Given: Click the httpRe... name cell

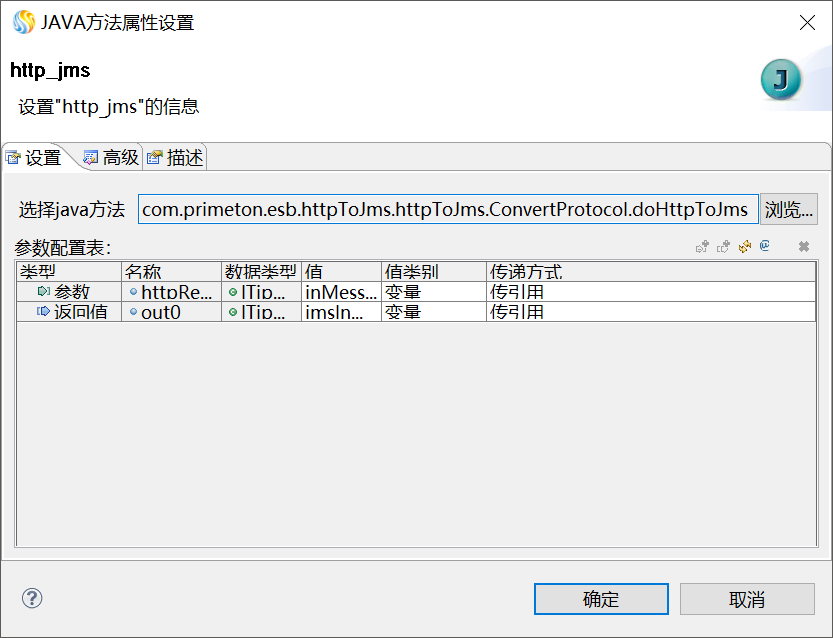Looking at the screenshot, I should (171, 292).
